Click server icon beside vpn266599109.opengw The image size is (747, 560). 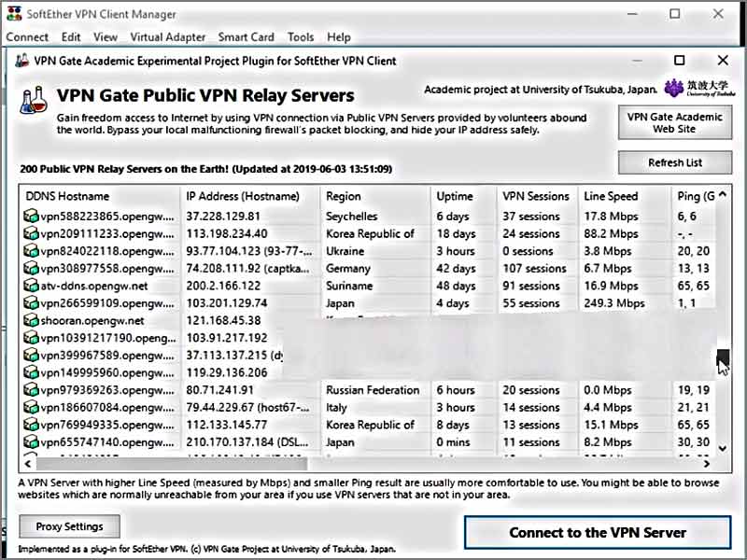tap(31, 303)
